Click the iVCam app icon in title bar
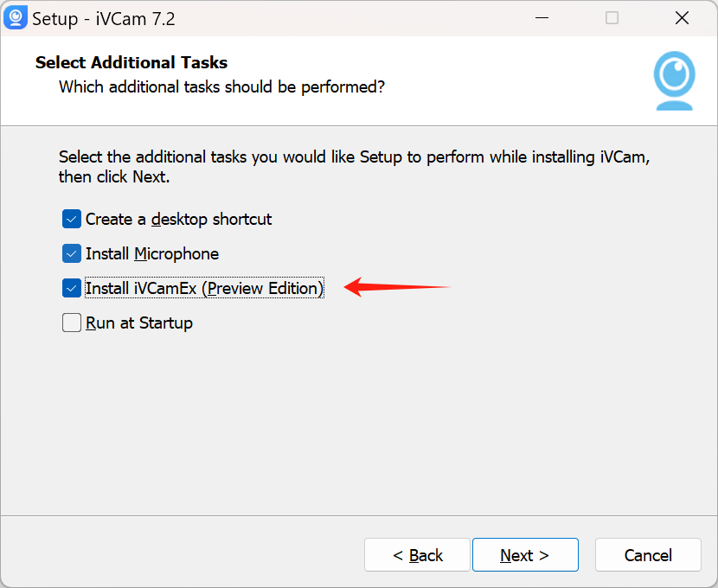This screenshot has width=718, height=588. point(15,18)
